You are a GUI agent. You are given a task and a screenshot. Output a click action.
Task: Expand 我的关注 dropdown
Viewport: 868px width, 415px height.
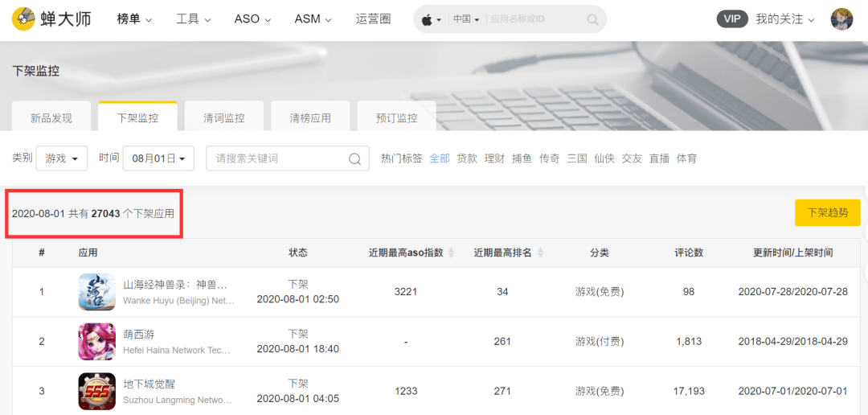(x=785, y=19)
